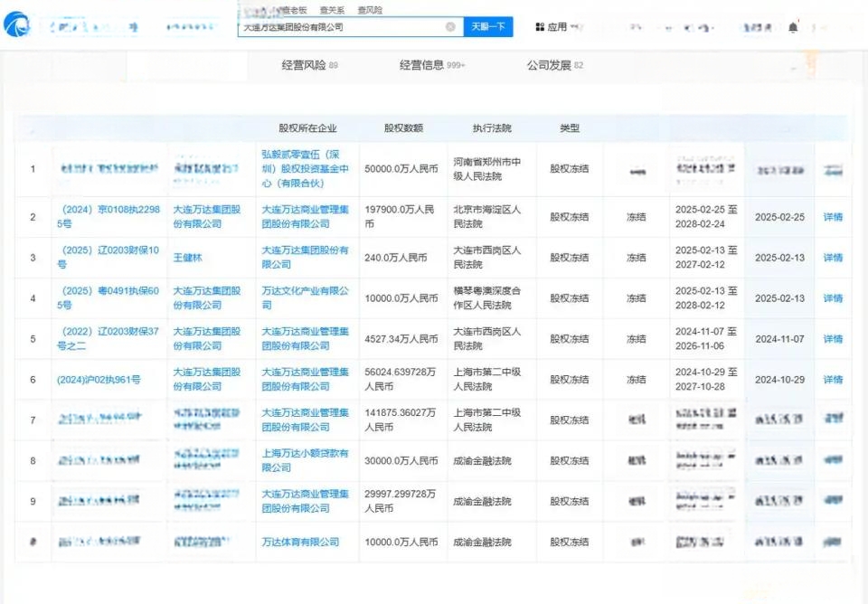868x604 pixels.
Task: Switch to the 查关系 search tab
Action: 332,10
